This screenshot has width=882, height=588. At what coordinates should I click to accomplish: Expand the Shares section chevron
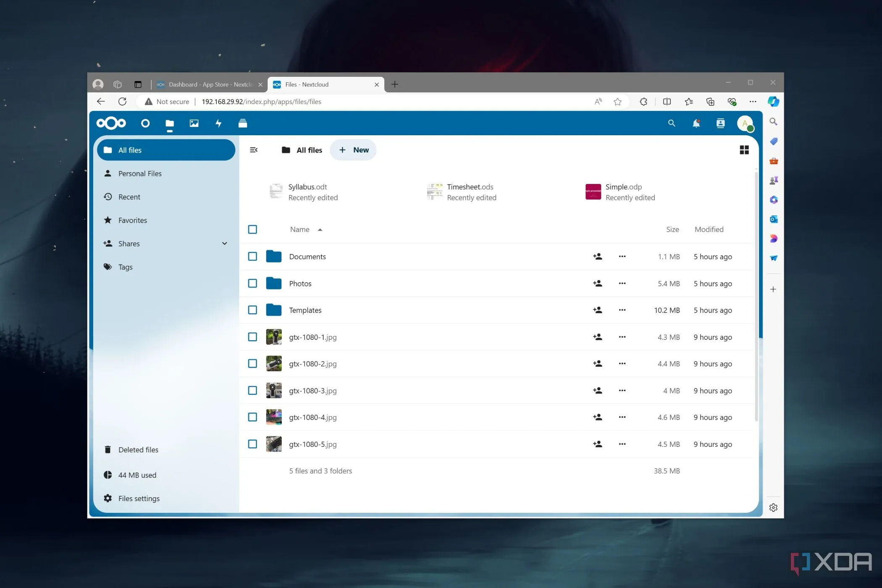click(225, 244)
